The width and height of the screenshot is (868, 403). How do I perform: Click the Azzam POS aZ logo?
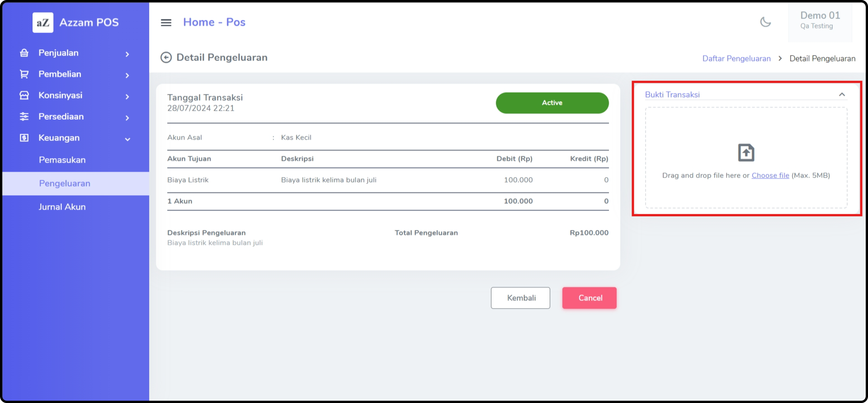point(43,23)
